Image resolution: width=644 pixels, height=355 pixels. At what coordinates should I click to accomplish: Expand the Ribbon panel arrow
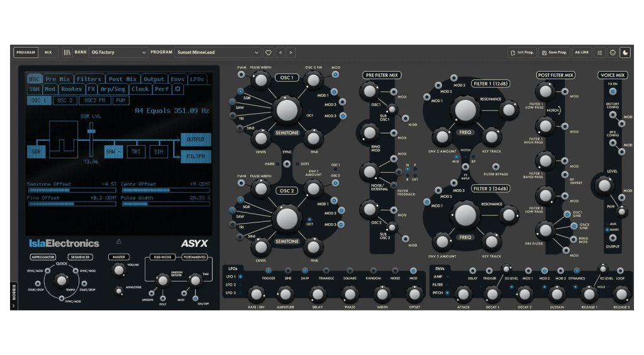(14, 306)
